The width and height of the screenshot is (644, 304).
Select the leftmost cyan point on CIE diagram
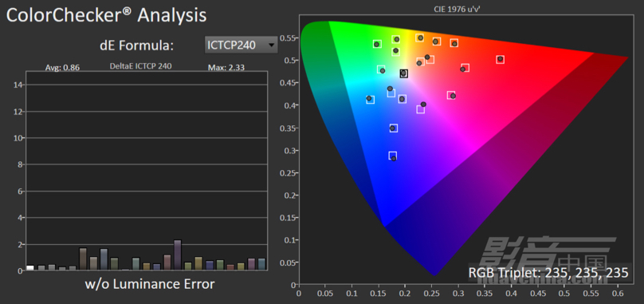coord(369,98)
